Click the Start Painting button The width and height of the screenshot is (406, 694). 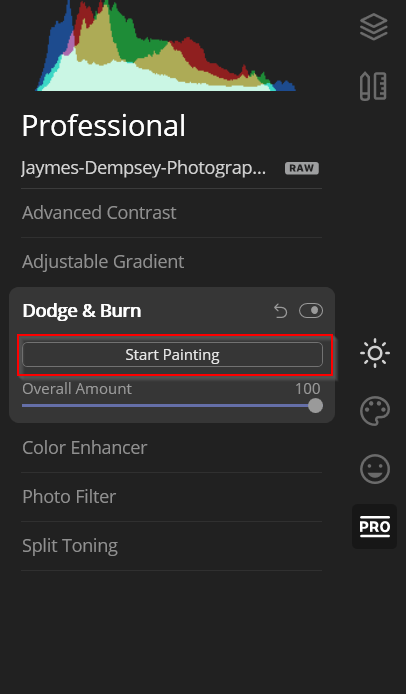[172, 355]
